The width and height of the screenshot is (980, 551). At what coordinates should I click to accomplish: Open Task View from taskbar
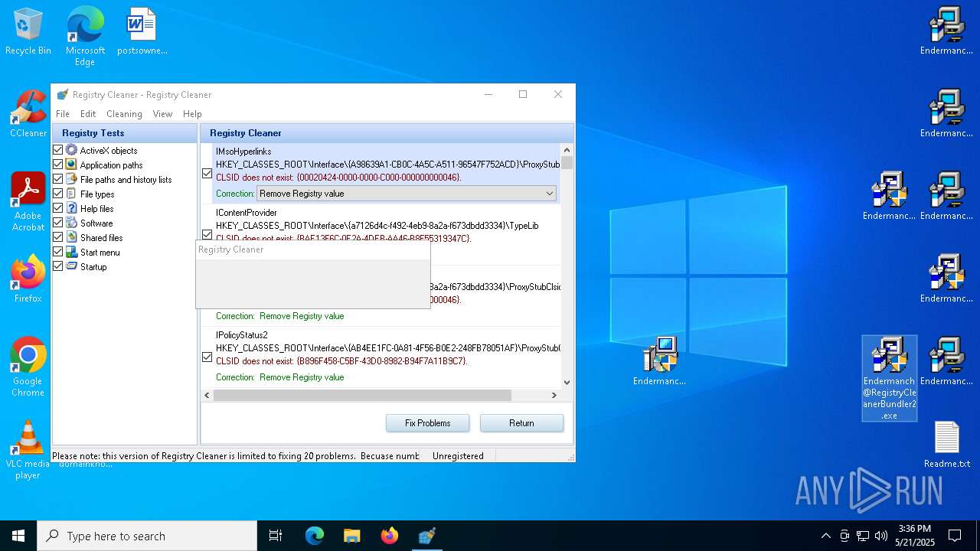tap(276, 536)
